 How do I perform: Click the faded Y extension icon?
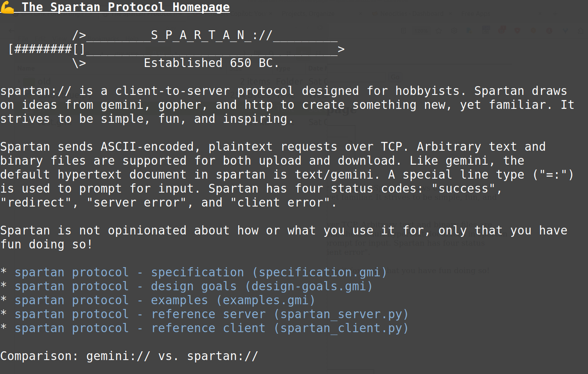pos(565,31)
